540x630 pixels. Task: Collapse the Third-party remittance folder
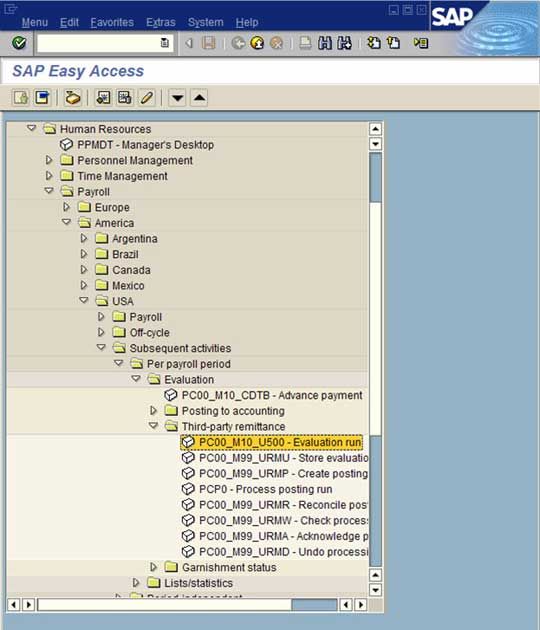coord(153,426)
